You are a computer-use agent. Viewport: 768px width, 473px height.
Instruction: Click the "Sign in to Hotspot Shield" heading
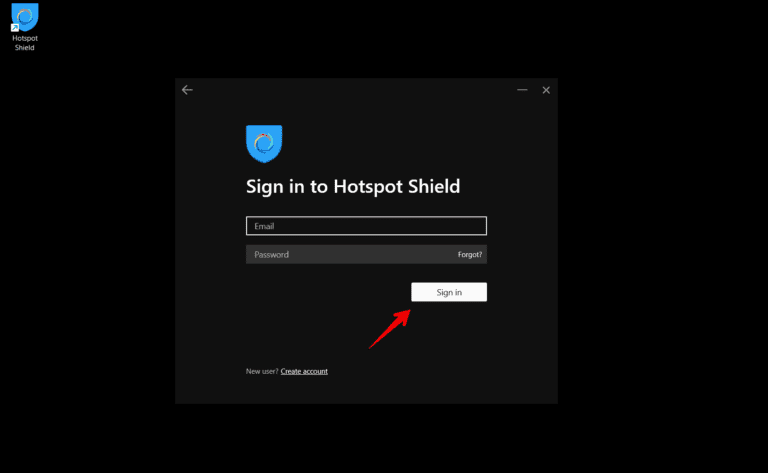353,187
